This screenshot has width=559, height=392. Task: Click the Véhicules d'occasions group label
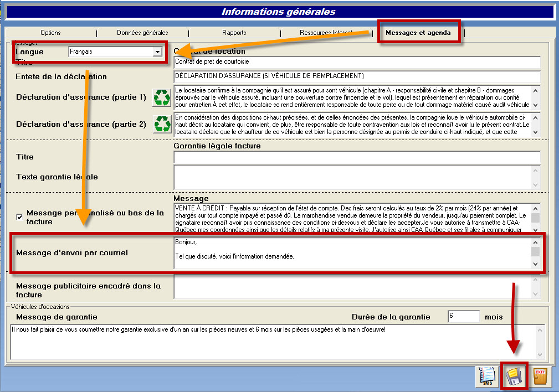tap(40, 307)
